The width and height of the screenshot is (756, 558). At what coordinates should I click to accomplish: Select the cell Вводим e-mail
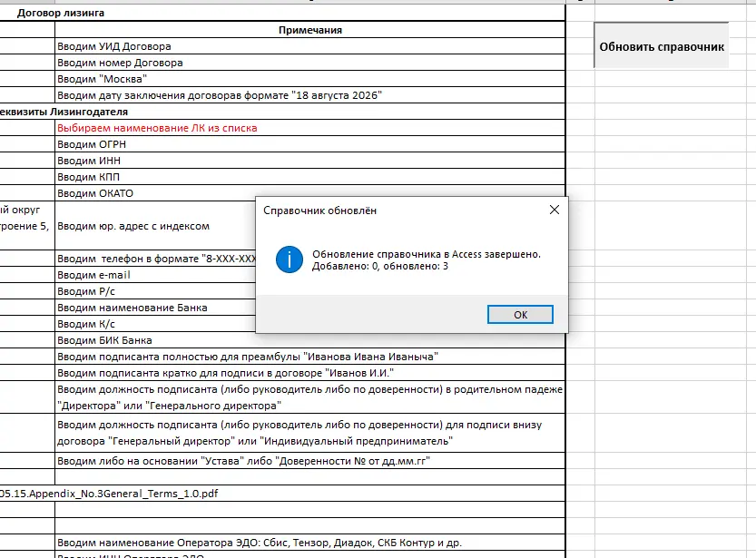click(155, 275)
